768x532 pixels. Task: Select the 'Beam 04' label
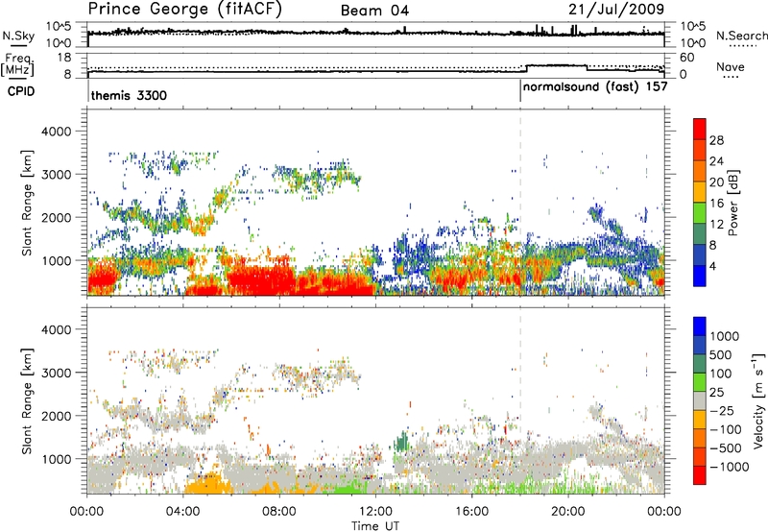[374, 11]
